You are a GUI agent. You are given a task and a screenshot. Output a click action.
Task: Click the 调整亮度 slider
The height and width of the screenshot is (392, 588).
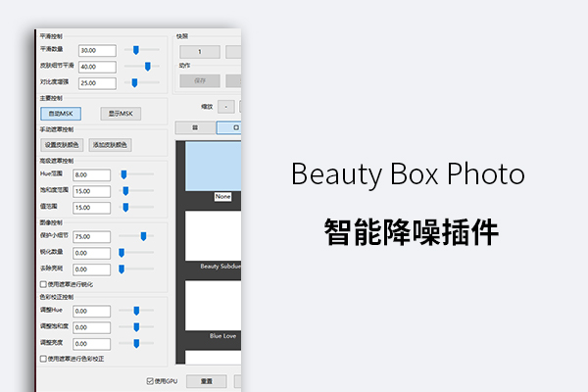136,343
